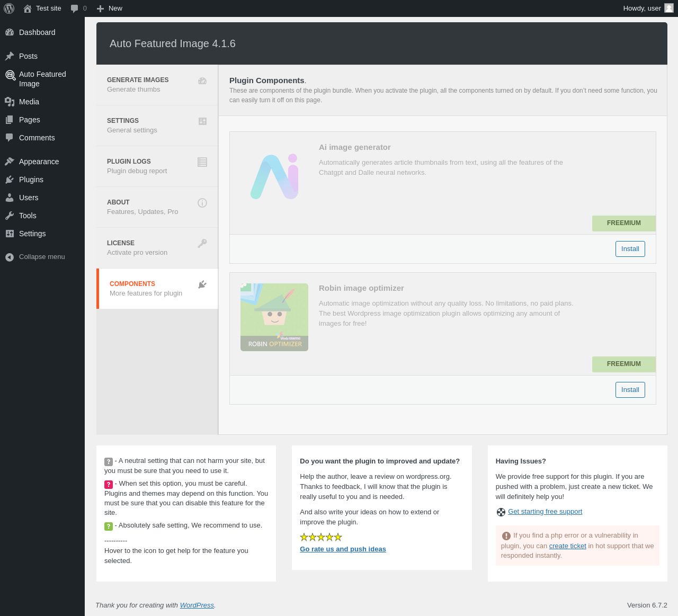Screen dimensions: 678x616
Task: Click the user avatar in admin bar
Action: [669, 8]
